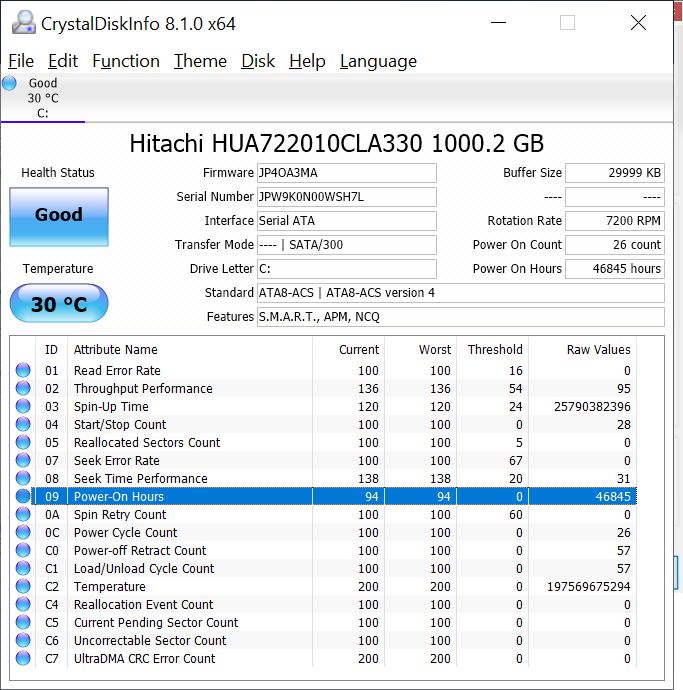The image size is (683, 690).
Task: Click the status orb for Current Pending Sector Count
Action: coord(23,623)
